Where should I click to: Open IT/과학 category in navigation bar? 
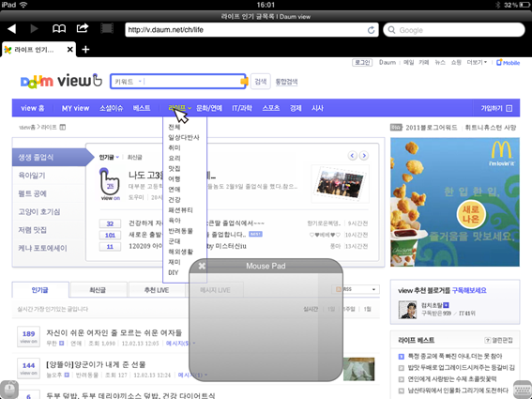(x=242, y=108)
